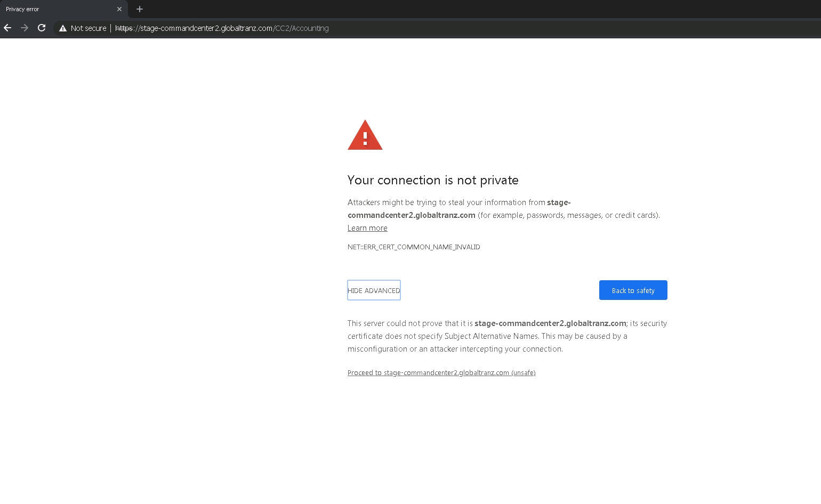
Task: Proceed to stage-commandcenter2.globaltranz.com (unsafe) link
Action: tap(441, 373)
